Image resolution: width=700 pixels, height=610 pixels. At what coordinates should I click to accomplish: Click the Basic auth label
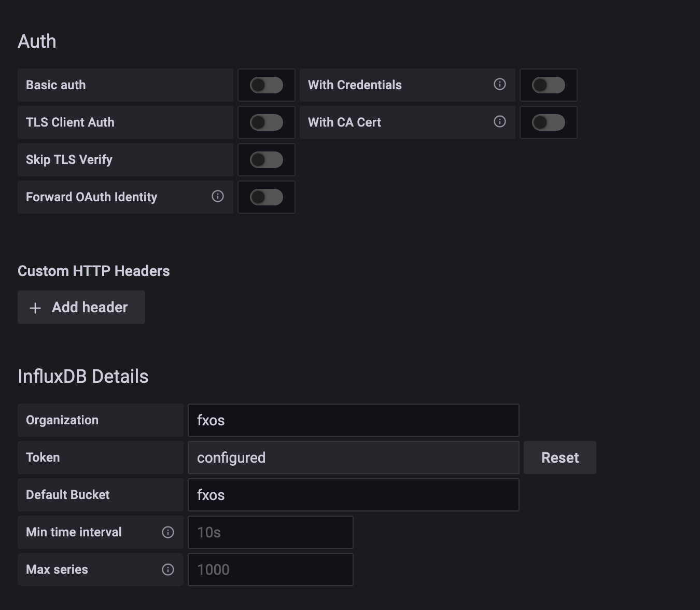(55, 85)
